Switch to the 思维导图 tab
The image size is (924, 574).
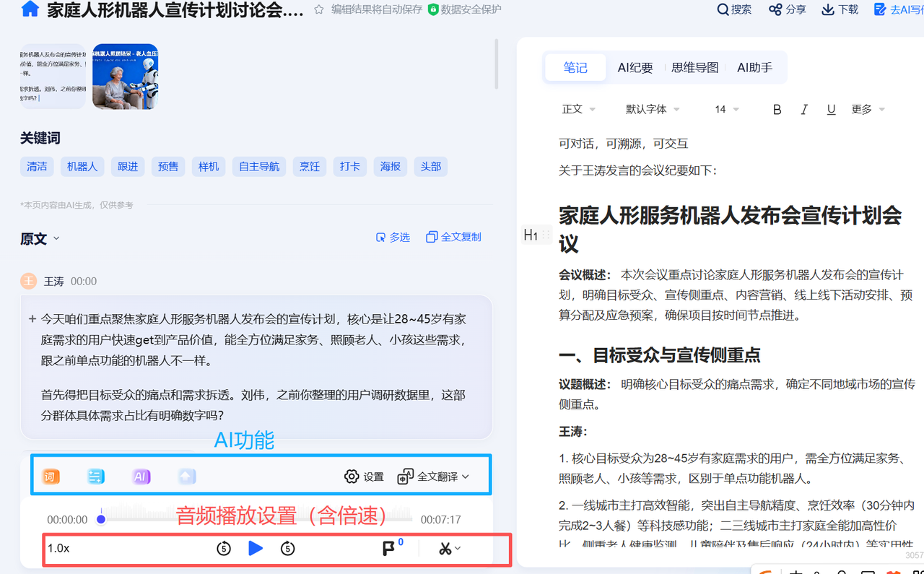694,68
